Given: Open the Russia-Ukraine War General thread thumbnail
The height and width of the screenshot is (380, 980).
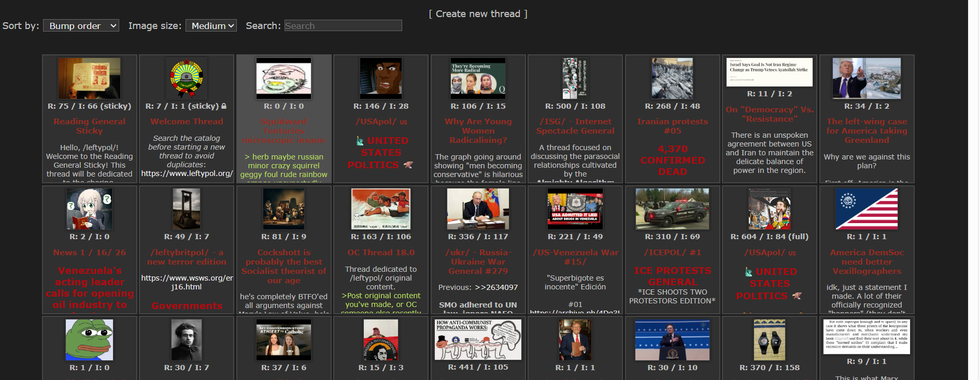Looking at the screenshot, I should click(478, 209).
